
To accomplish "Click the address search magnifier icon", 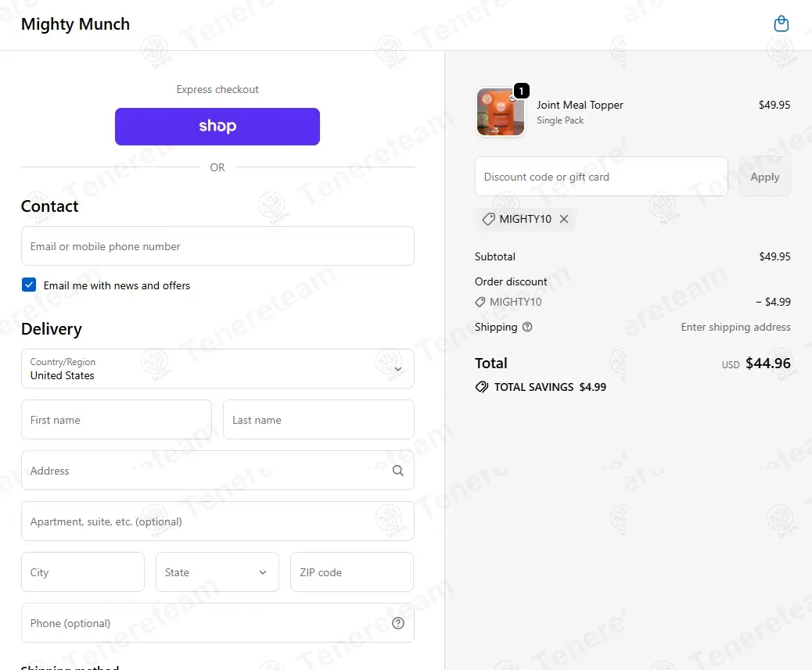I will [x=398, y=471].
